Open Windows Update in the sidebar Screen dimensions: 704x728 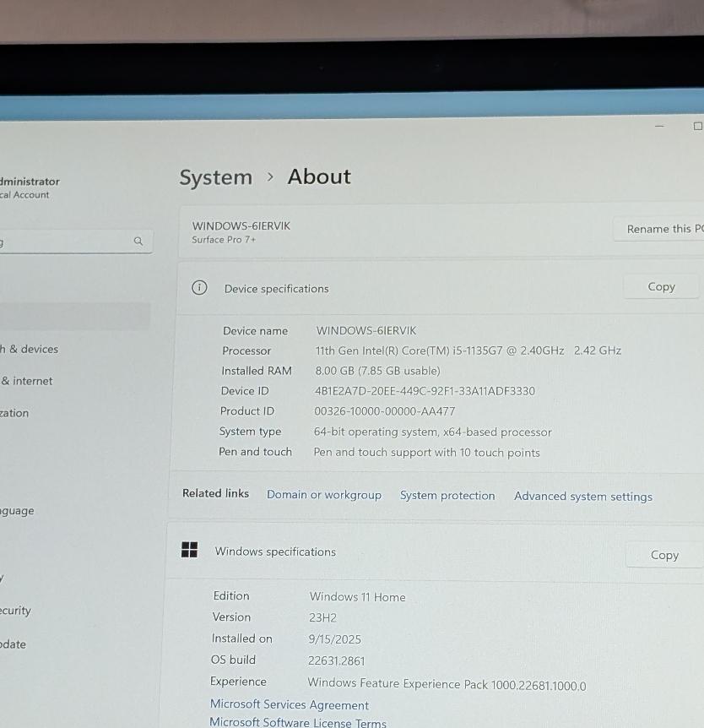tap(13, 644)
